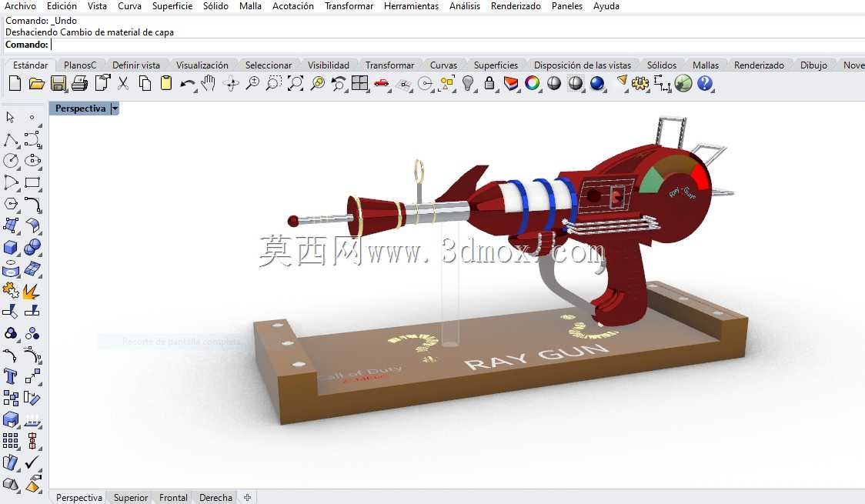Select the solid Box tool
Image resolution: width=865 pixels, height=504 pixels.
click(x=11, y=248)
